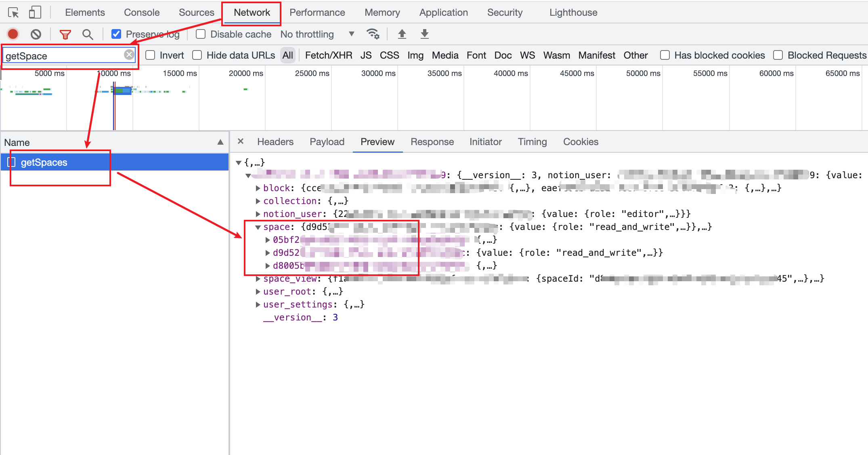868x455 pixels.
Task: Expand the collection tree node
Action: (258, 201)
